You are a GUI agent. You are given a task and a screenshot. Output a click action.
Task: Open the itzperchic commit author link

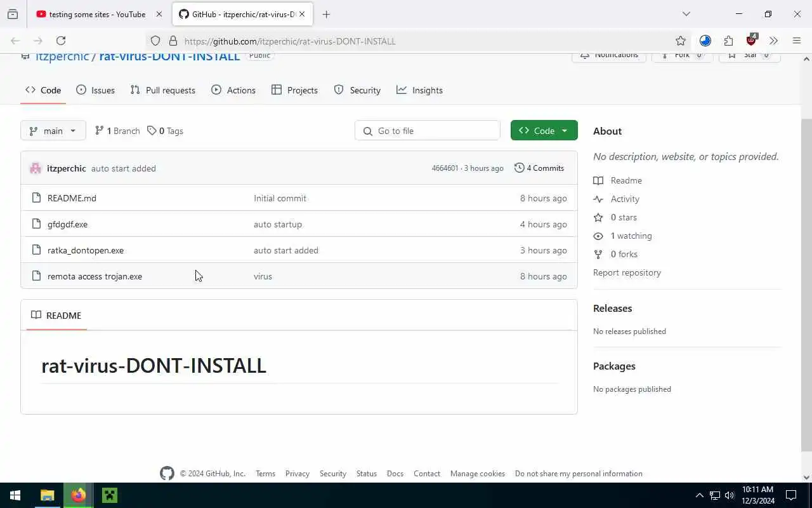click(x=66, y=168)
